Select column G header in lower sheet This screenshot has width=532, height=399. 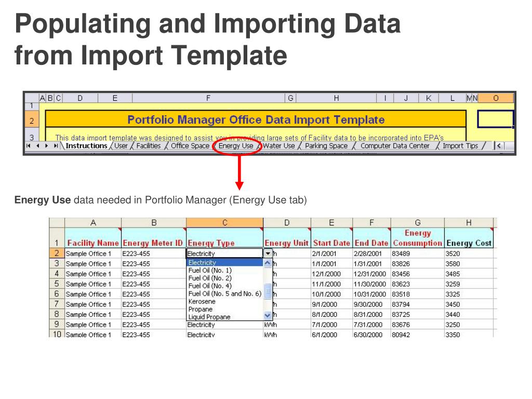tap(418, 222)
